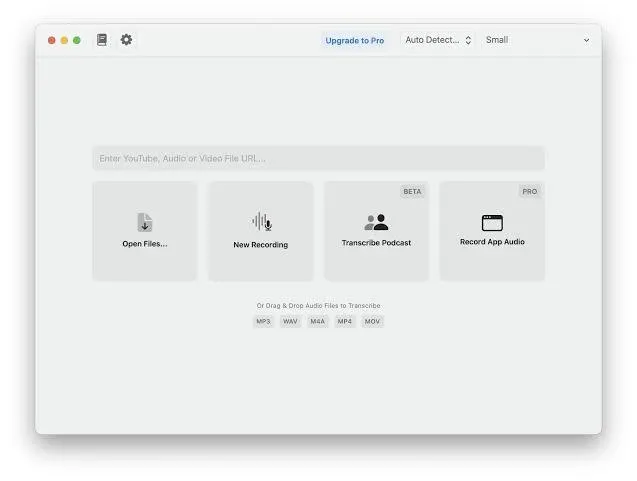The width and height of the screenshot is (637, 481).
Task: Click the waveform microphone icon
Action: 262,221
